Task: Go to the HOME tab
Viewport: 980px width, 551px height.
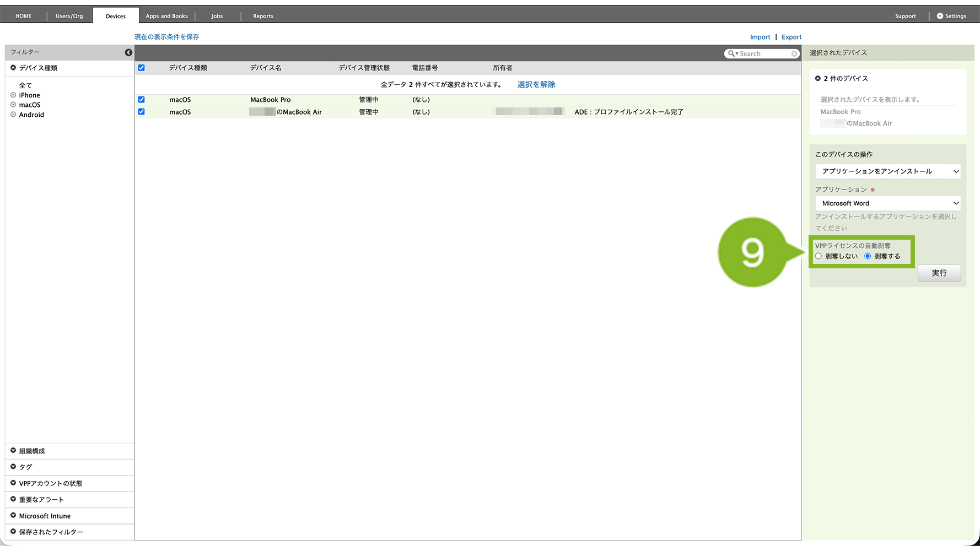Action: [24, 16]
